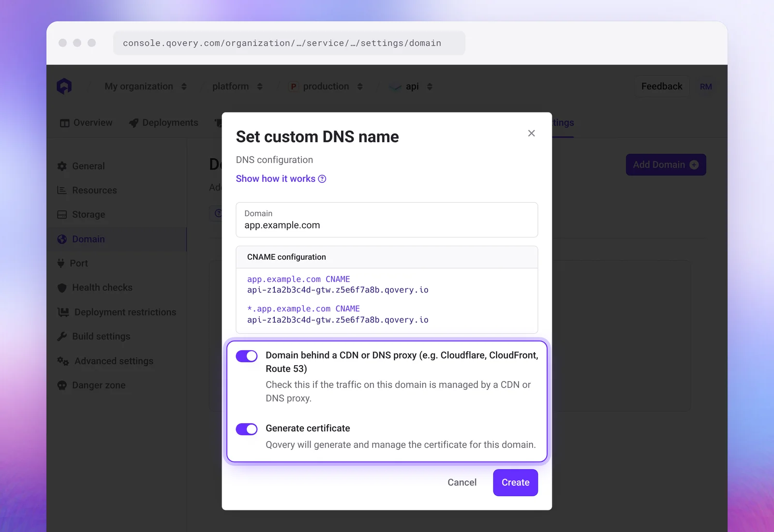Open Advanced settings in sidebar
The width and height of the screenshot is (774, 532).
[117, 361]
